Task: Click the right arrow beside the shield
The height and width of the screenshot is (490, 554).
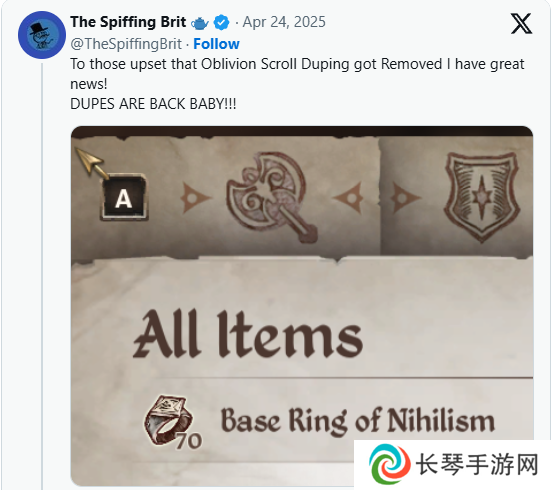Action: [x=405, y=198]
